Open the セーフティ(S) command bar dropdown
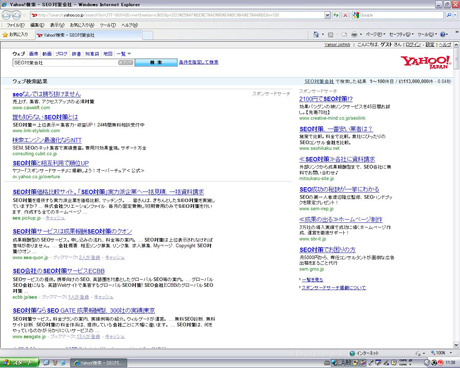 [x=402, y=34]
